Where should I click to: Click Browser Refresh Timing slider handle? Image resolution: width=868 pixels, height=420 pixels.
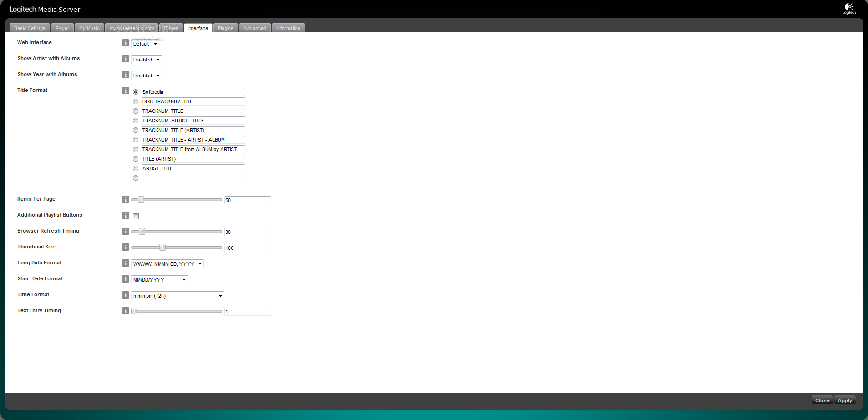click(x=142, y=232)
